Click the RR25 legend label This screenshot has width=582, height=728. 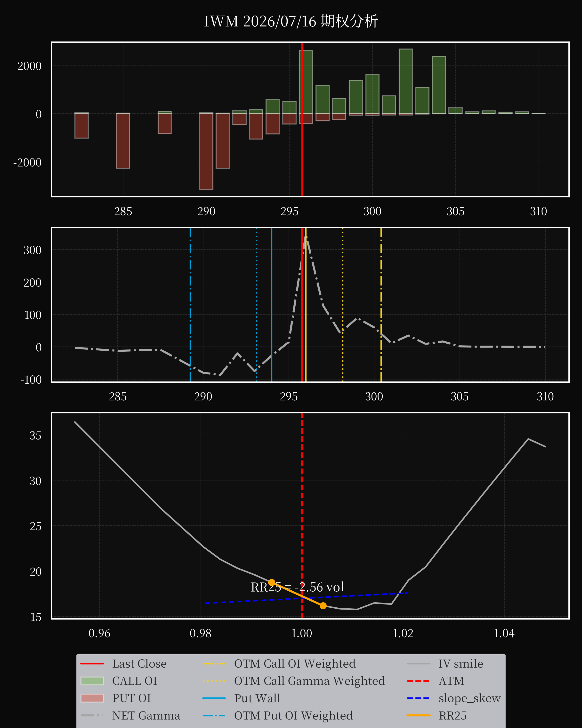[x=453, y=715]
